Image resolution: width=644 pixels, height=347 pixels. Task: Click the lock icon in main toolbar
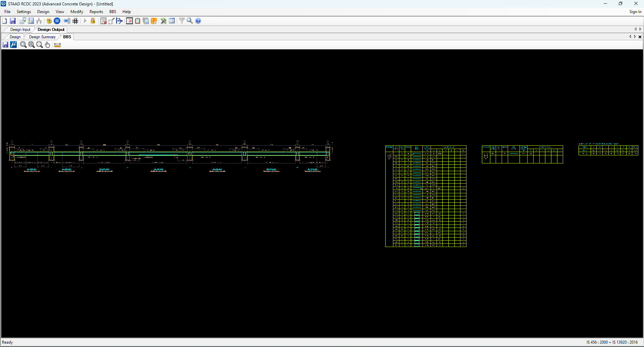pyautogui.click(x=93, y=21)
